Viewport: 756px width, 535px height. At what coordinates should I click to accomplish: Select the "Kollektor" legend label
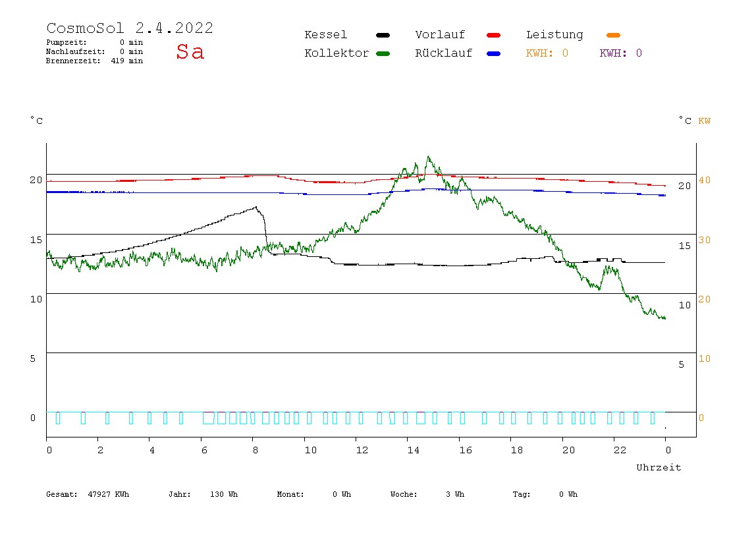[x=337, y=53]
